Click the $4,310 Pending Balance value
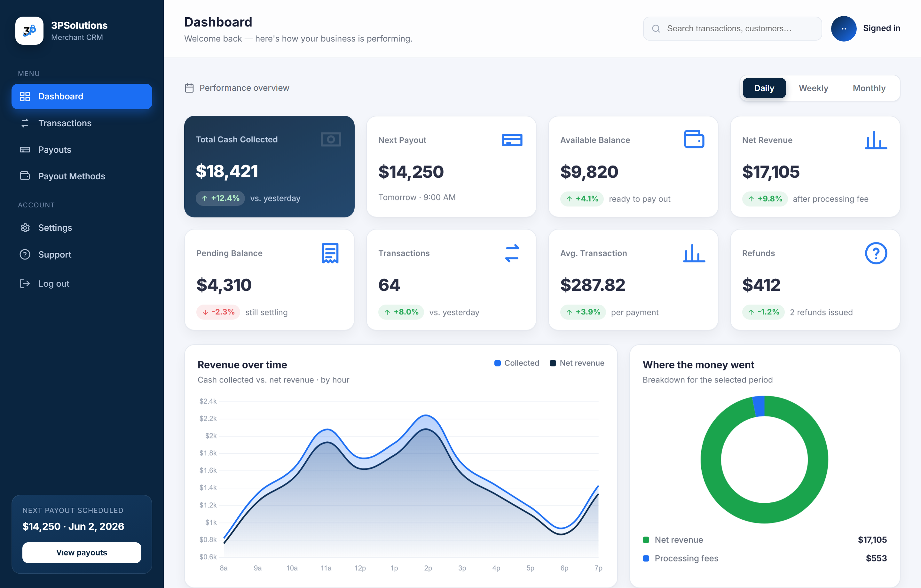This screenshot has height=588, width=921. [224, 285]
